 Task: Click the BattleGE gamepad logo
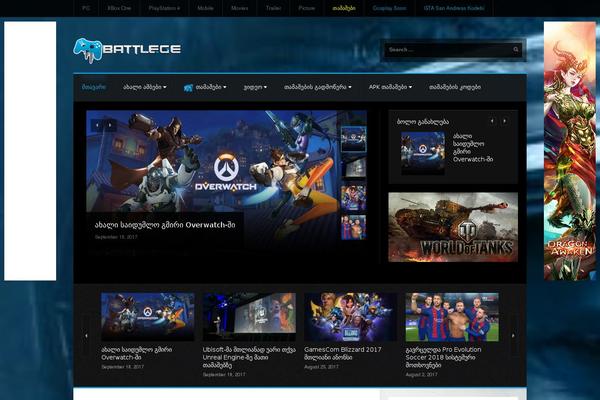(127, 50)
